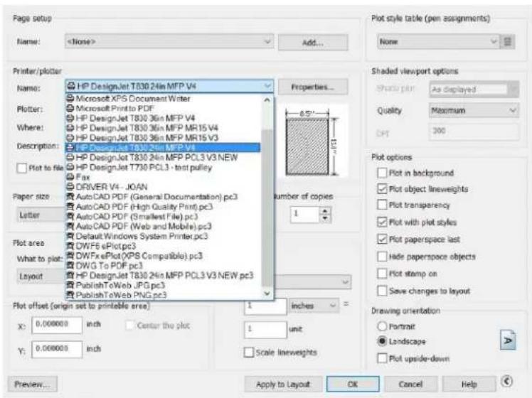Select DWG To PDF.pc3 plotter
Screen dimensions: 532x398
tap(164, 266)
